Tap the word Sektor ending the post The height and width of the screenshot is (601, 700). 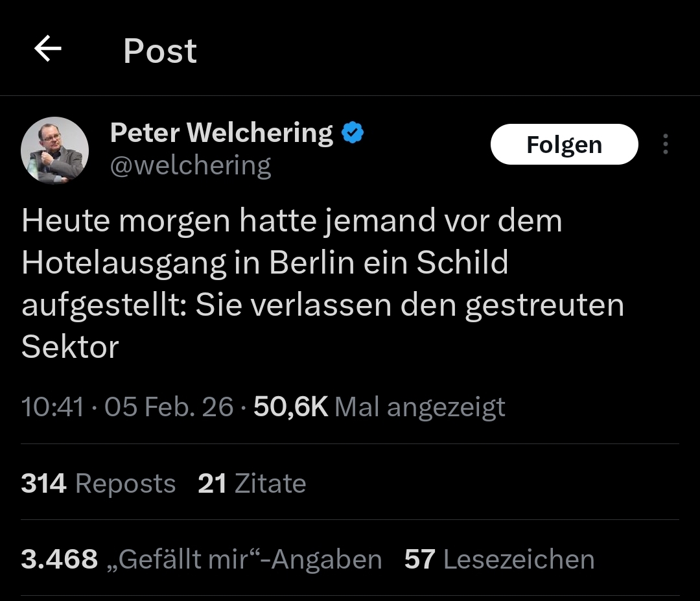tap(70, 347)
